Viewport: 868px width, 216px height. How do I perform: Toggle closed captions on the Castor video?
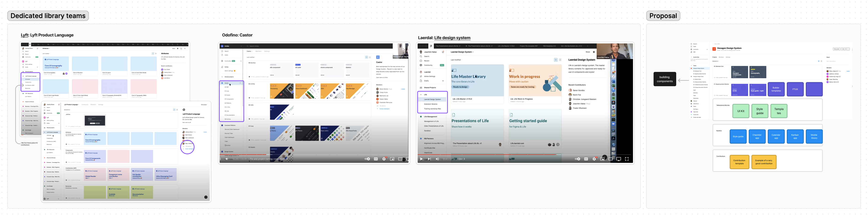pyautogui.click(x=376, y=159)
